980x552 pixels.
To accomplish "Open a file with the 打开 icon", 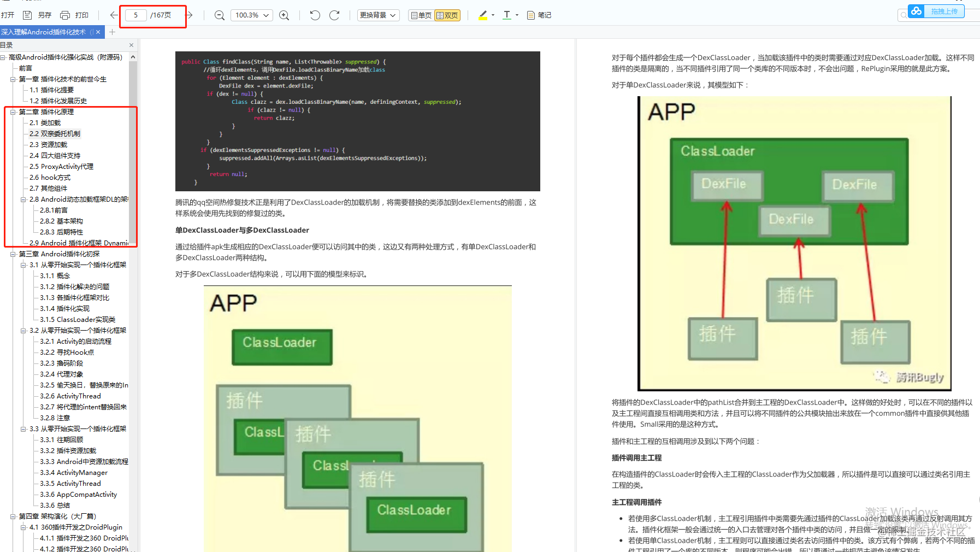I will (x=8, y=15).
